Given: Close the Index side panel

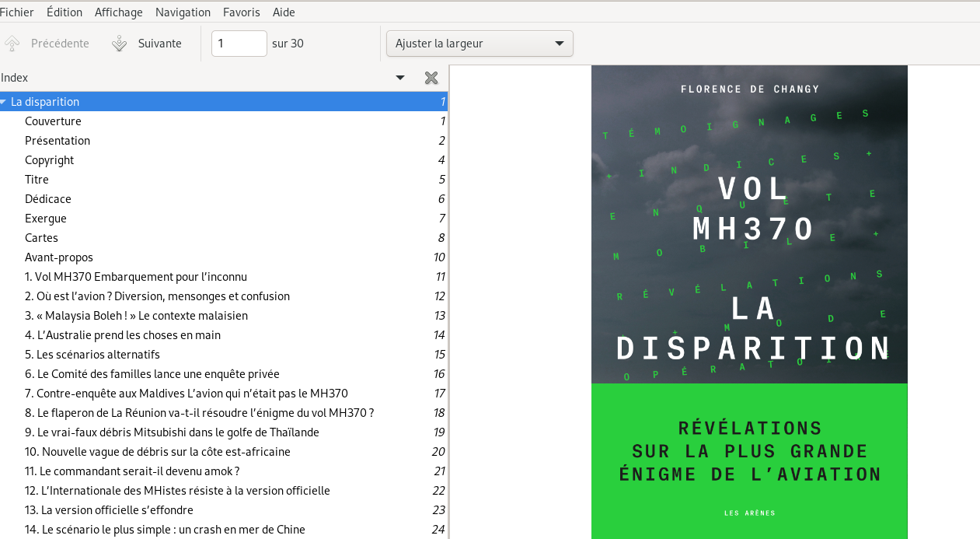Looking at the screenshot, I should pyautogui.click(x=431, y=78).
